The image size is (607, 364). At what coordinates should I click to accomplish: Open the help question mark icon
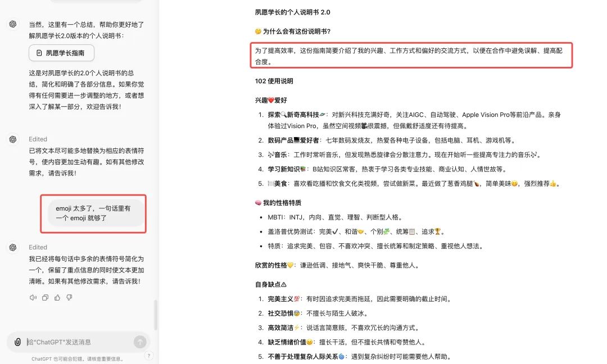(x=148, y=356)
